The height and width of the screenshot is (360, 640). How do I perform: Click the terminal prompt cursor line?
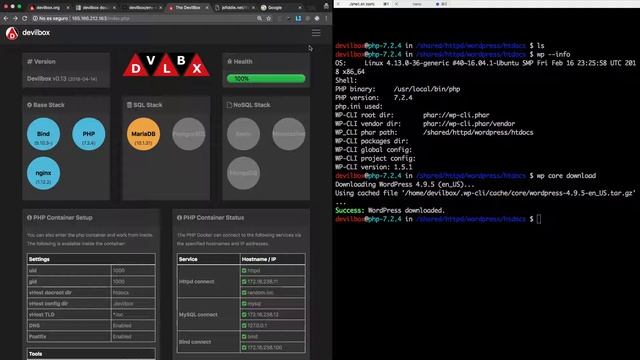pyautogui.click(x=438, y=219)
